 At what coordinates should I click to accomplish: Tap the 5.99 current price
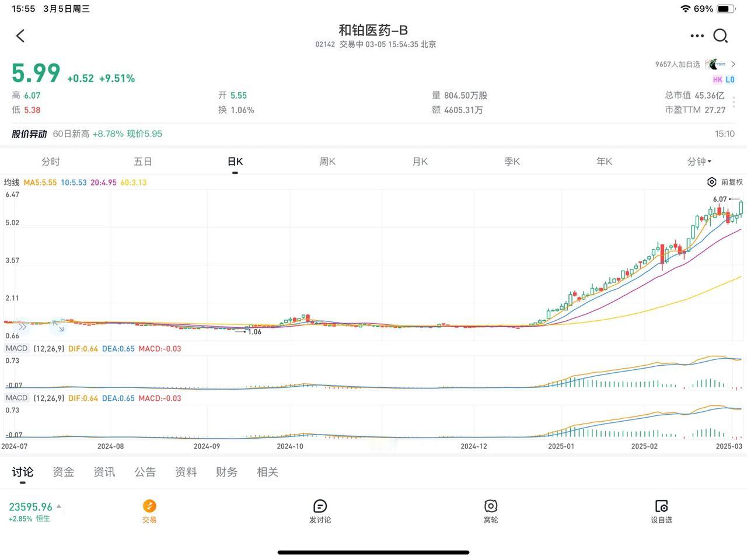point(36,73)
